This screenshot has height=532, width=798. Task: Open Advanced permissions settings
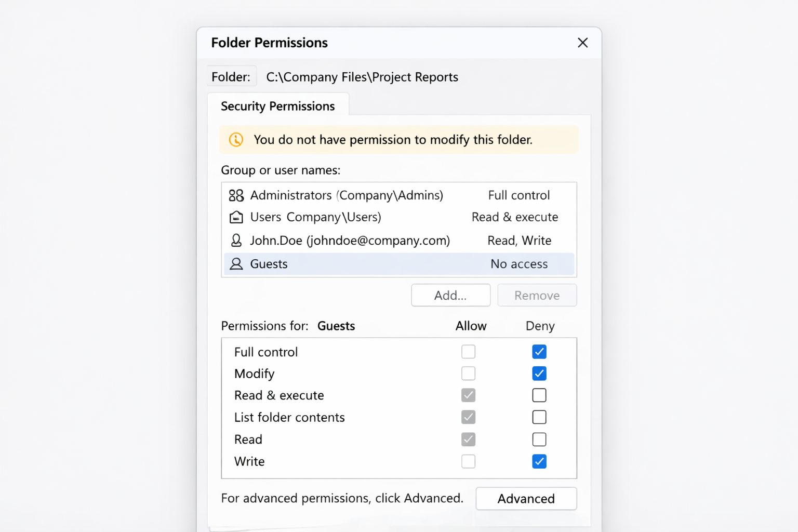pyautogui.click(x=526, y=499)
